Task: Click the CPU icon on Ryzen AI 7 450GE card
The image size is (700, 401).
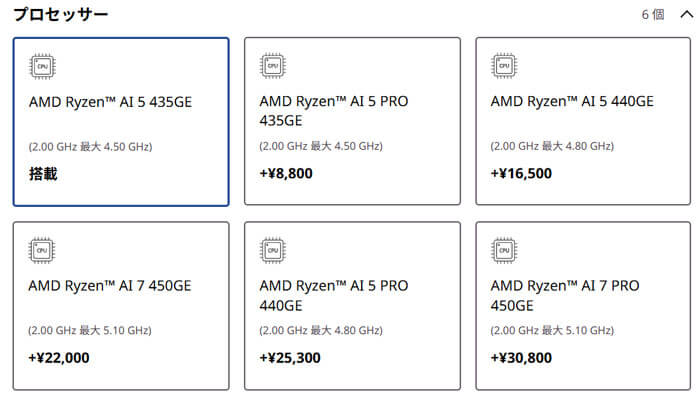Action: pos(42,251)
